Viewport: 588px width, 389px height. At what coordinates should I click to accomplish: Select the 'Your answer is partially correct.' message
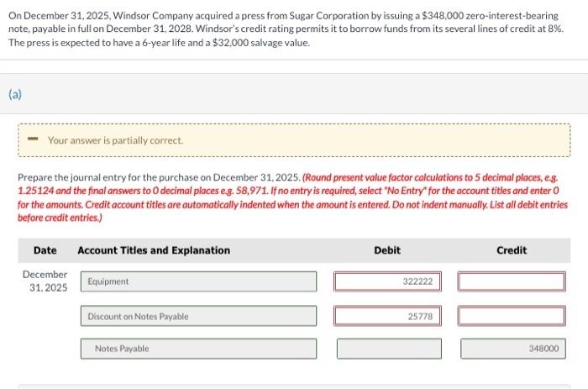116,140
